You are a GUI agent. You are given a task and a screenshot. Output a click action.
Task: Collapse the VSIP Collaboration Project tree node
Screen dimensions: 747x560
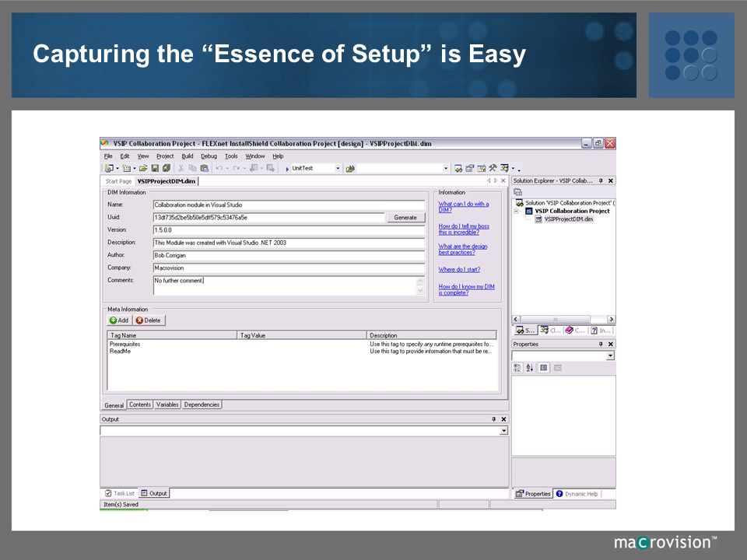click(x=517, y=211)
